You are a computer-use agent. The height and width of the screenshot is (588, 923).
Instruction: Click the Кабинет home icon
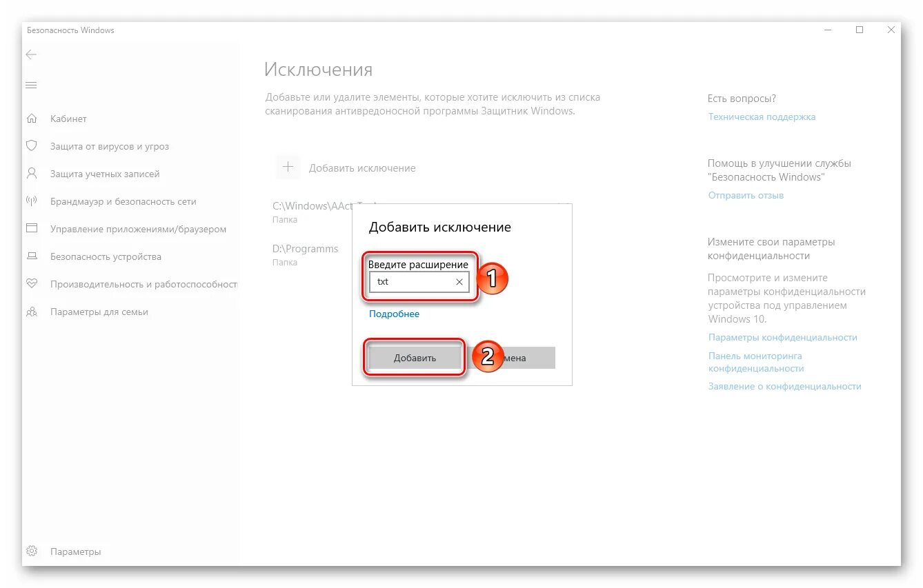tap(31, 119)
